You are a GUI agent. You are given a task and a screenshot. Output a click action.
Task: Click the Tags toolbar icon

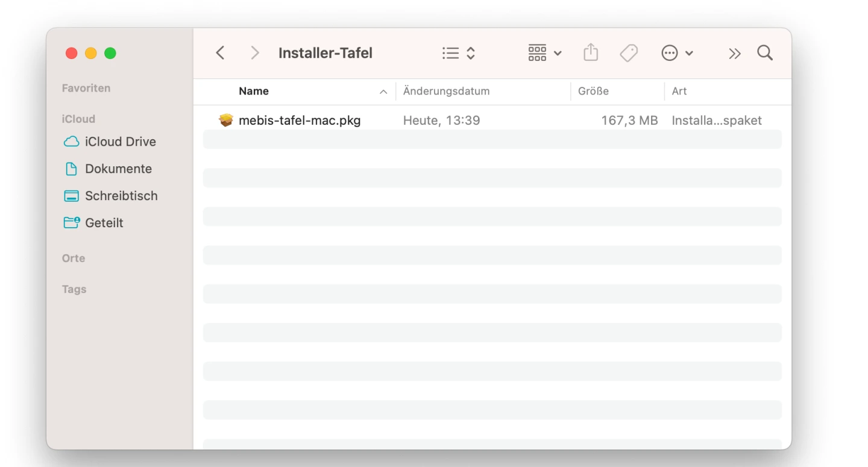point(629,53)
